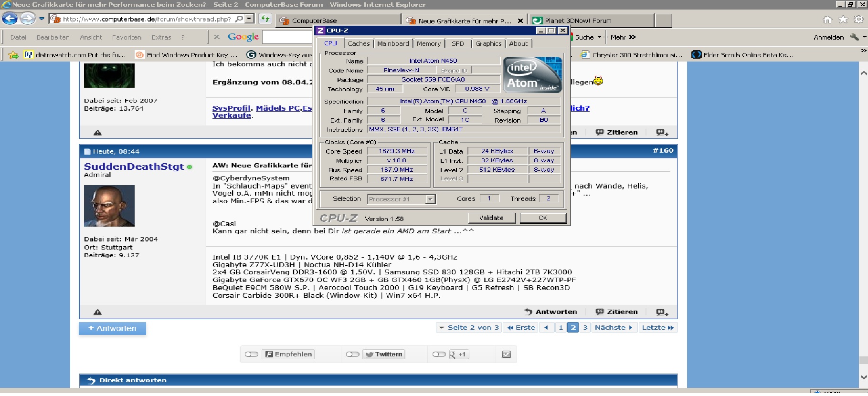Go to the Nächste page

pyautogui.click(x=614, y=327)
